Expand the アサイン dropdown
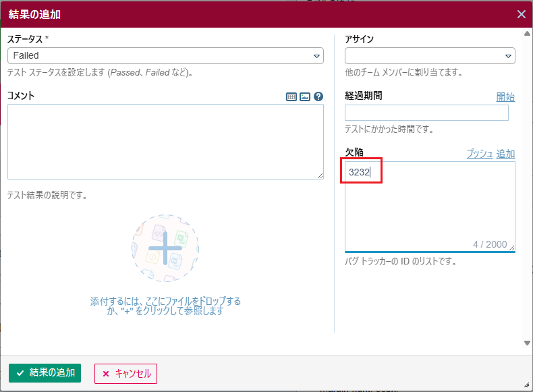 click(x=430, y=56)
